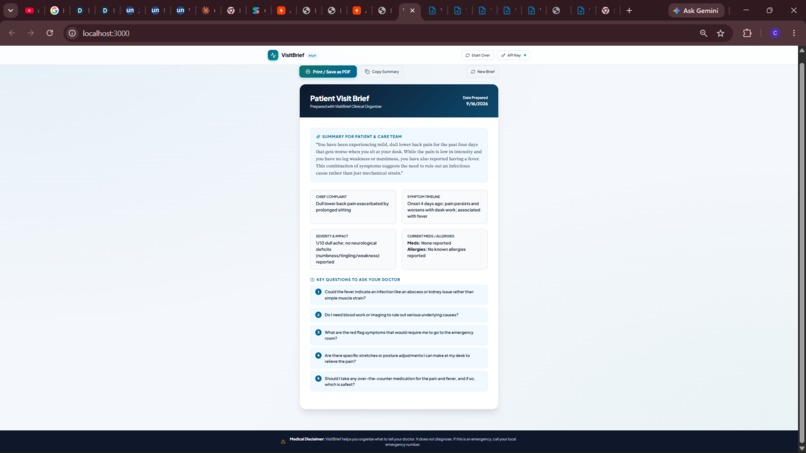Open the Chrome three-dot menu
Viewport: 806px width, 453px height.
click(x=794, y=33)
